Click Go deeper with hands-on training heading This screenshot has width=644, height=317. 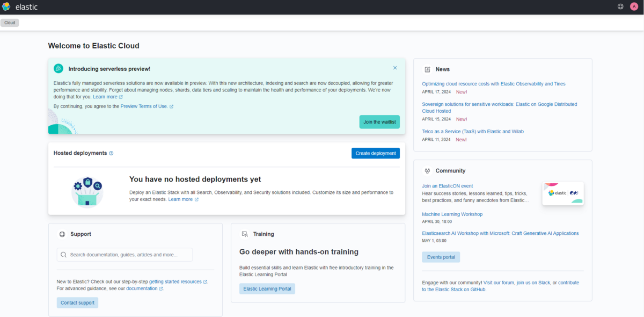(x=299, y=252)
